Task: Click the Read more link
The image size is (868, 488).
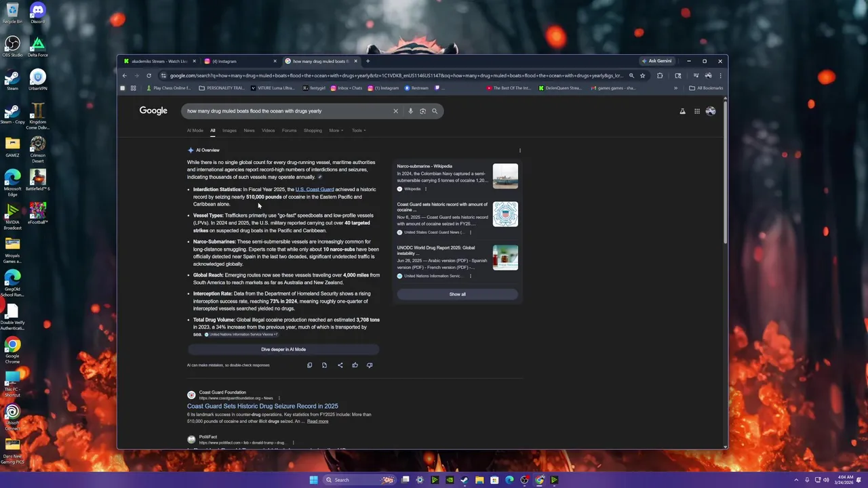Action: point(317,422)
